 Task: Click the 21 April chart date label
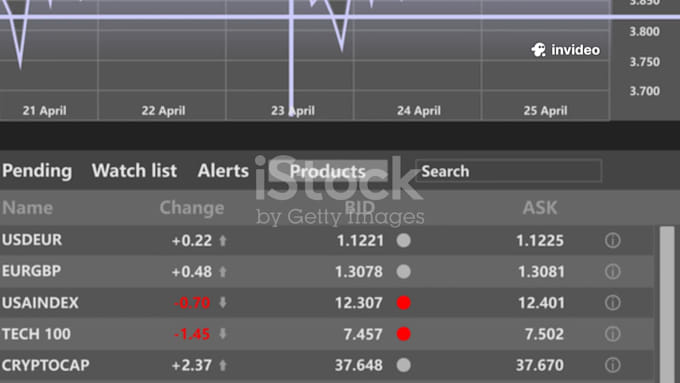coord(45,111)
